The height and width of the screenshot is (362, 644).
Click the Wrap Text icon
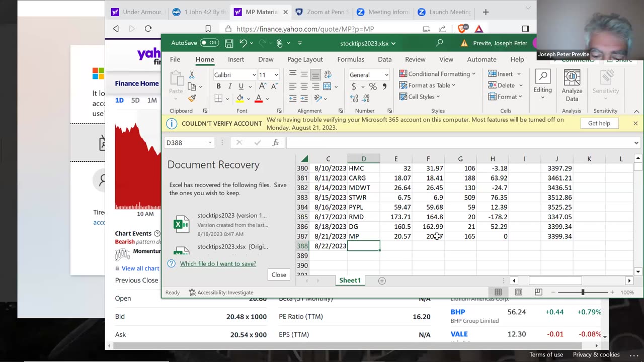(x=328, y=74)
